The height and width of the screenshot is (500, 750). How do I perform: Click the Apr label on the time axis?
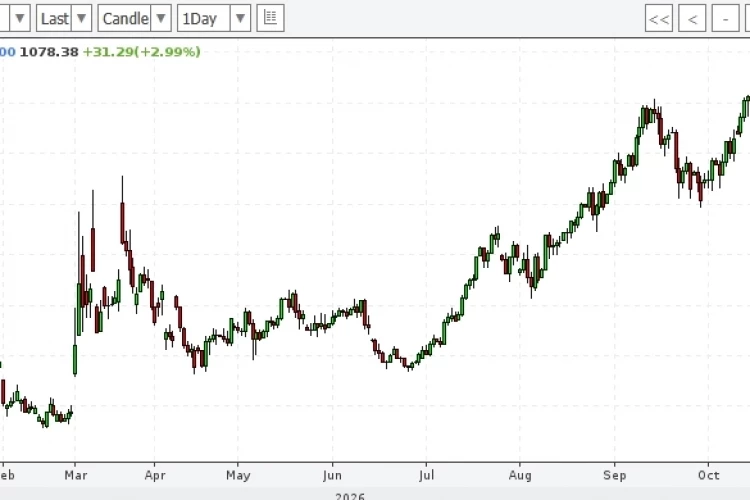pyautogui.click(x=155, y=475)
